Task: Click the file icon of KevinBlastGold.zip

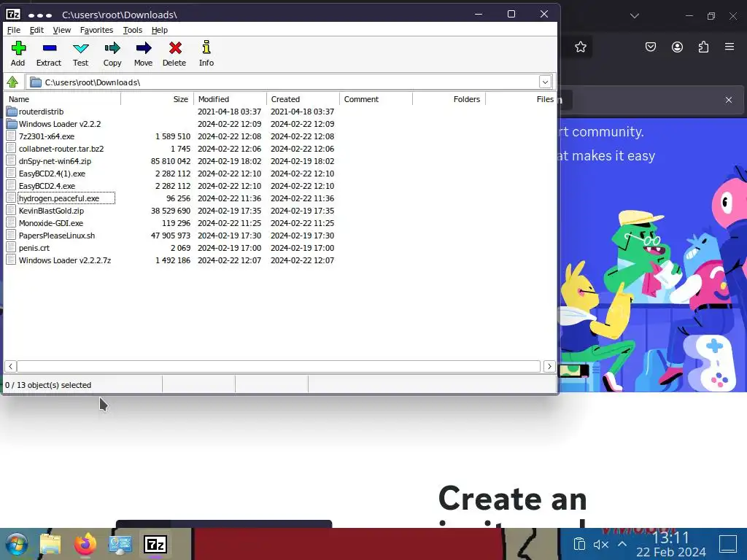Action: pos(12,211)
